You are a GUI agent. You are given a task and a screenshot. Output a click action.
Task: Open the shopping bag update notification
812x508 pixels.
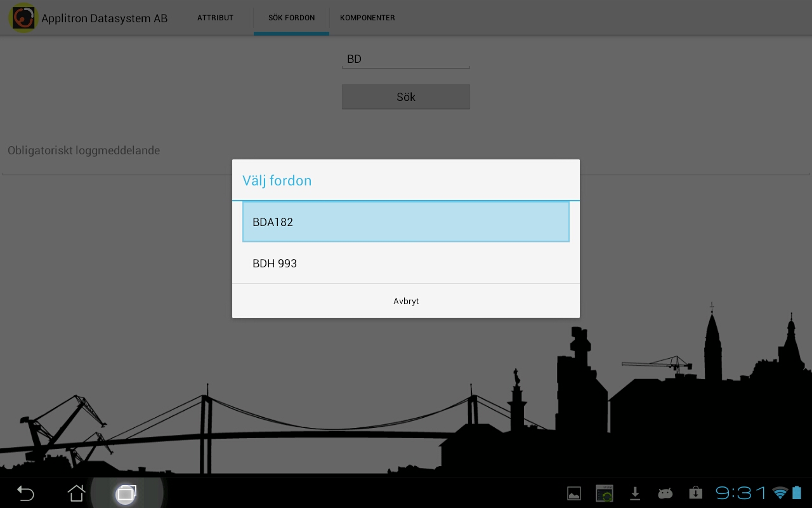pos(695,493)
